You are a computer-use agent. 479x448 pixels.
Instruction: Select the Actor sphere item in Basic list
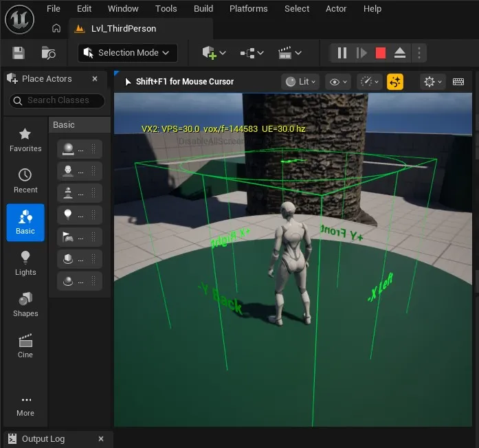80,149
